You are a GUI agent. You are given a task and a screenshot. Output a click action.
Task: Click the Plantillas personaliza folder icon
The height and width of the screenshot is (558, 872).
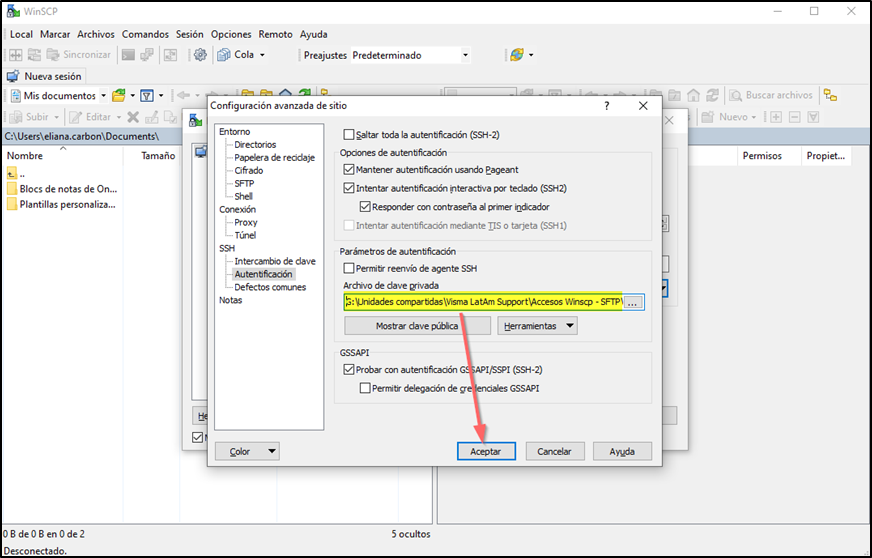[x=12, y=204]
